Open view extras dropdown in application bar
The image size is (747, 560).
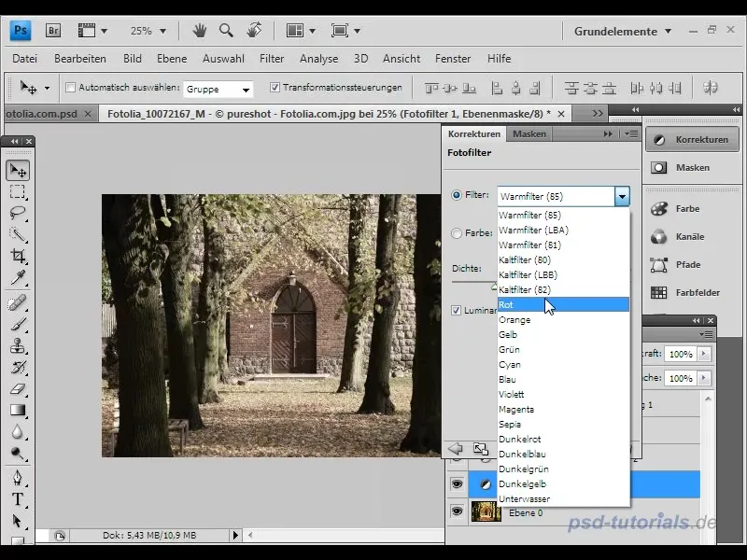92,31
